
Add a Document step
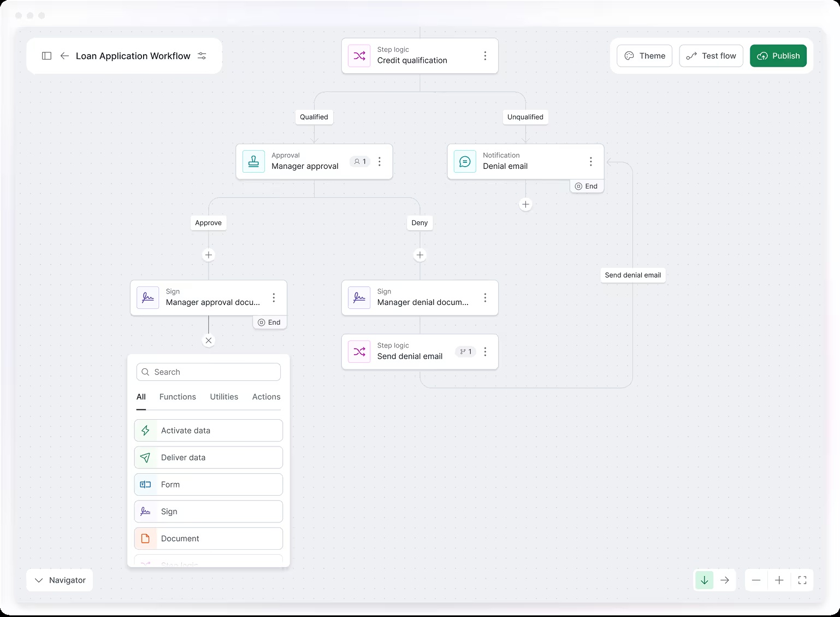click(209, 539)
